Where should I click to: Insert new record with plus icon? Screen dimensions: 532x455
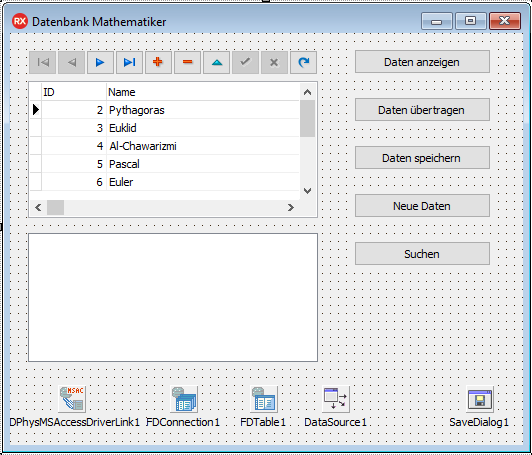point(158,62)
